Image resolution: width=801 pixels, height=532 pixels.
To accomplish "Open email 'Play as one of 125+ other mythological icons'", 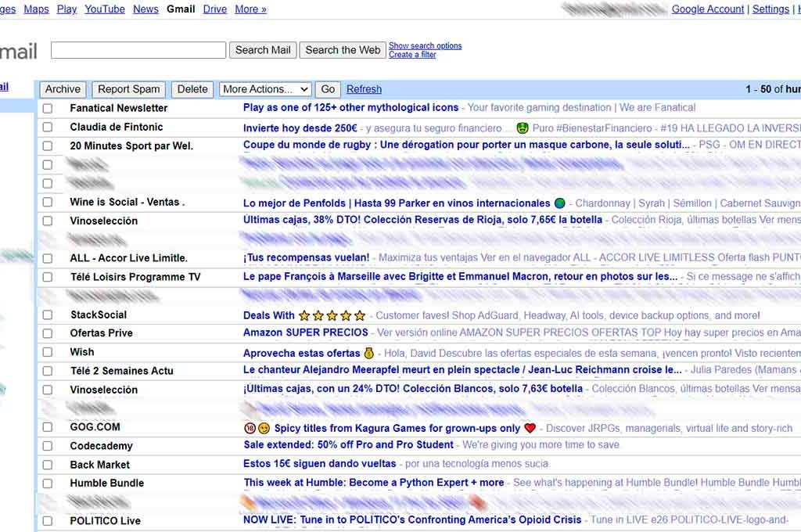I will click(350, 108).
